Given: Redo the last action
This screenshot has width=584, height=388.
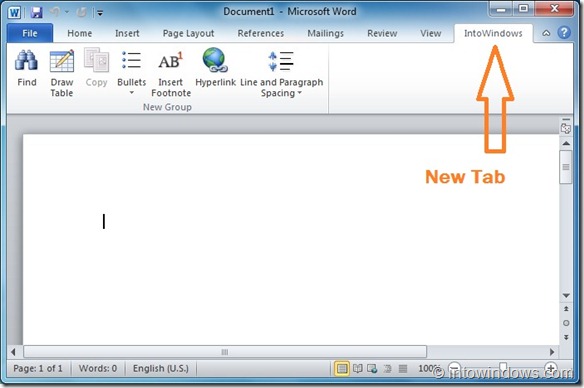Looking at the screenshot, I should (81, 13).
